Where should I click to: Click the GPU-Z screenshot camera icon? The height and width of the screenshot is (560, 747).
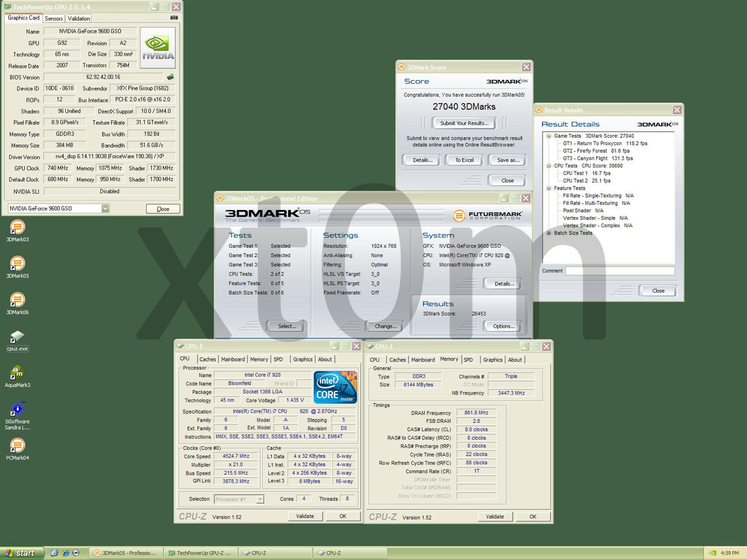pos(174,18)
